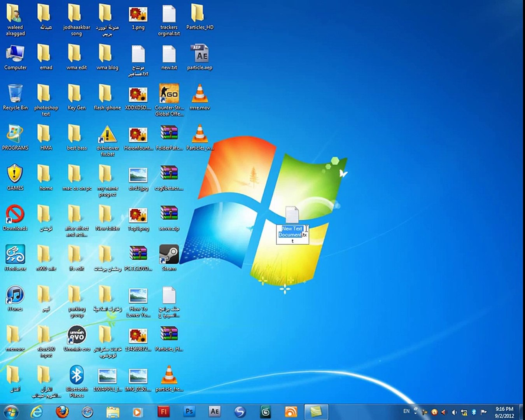Open the Bluetooth Places icon
525x420 pixels.
click(77, 381)
